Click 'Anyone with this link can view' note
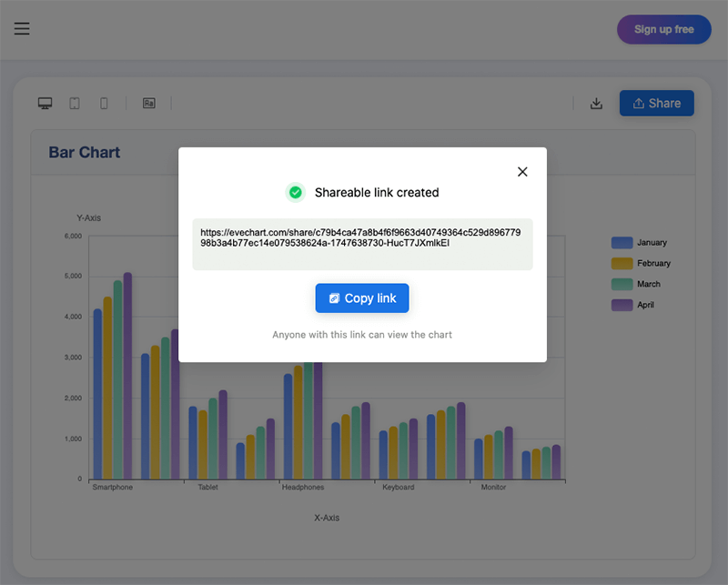This screenshot has width=728, height=585. [361, 335]
